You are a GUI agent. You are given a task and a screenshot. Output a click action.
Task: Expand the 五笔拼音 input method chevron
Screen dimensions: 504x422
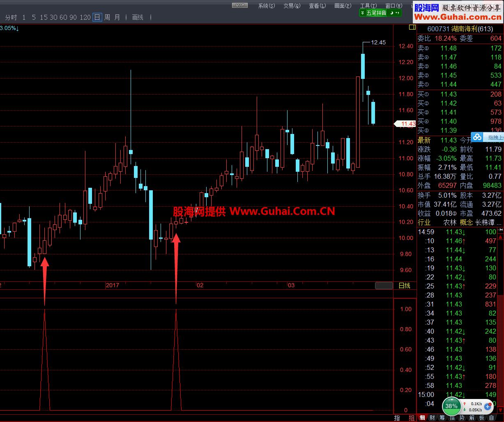(x=362, y=13)
